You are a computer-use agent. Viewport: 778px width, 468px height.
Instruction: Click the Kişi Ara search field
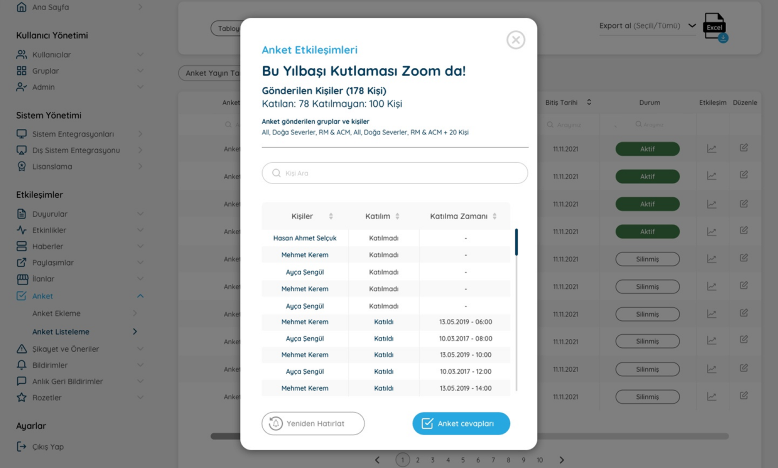(x=394, y=173)
